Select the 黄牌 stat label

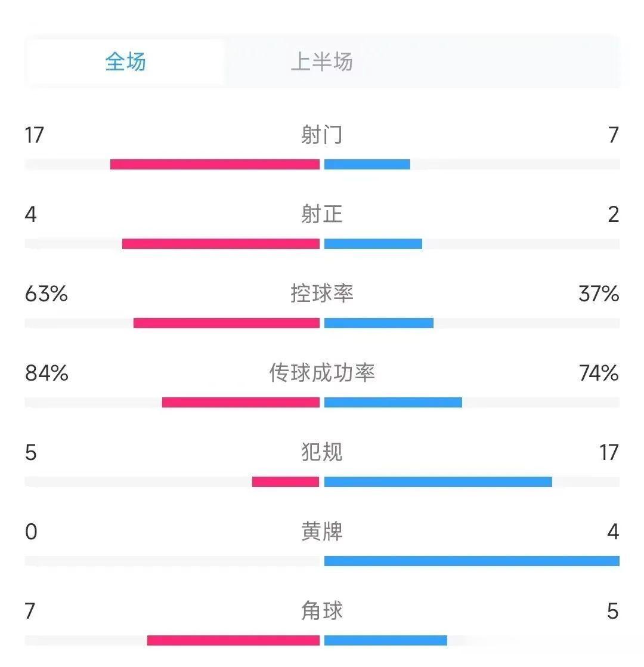[322, 532]
